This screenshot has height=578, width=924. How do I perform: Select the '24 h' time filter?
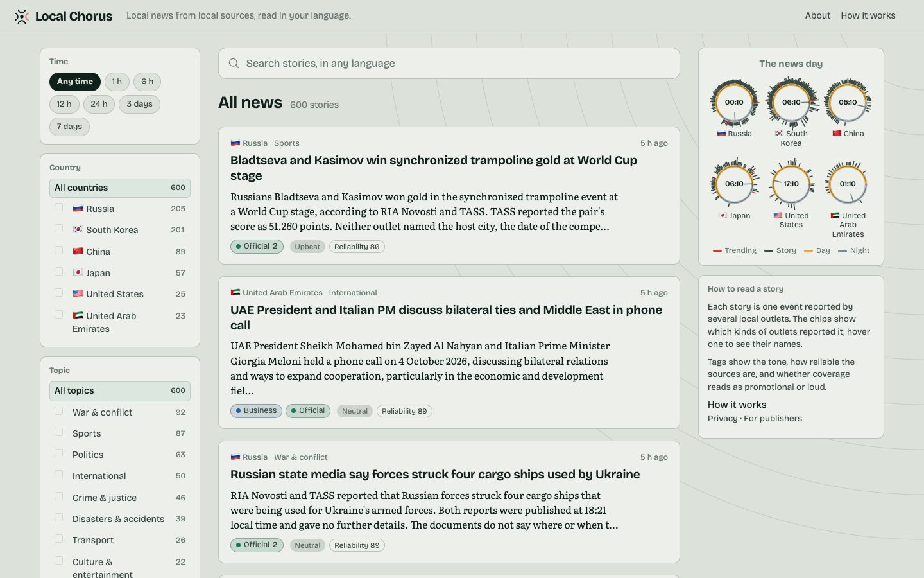pyautogui.click(x=99, y=104)
